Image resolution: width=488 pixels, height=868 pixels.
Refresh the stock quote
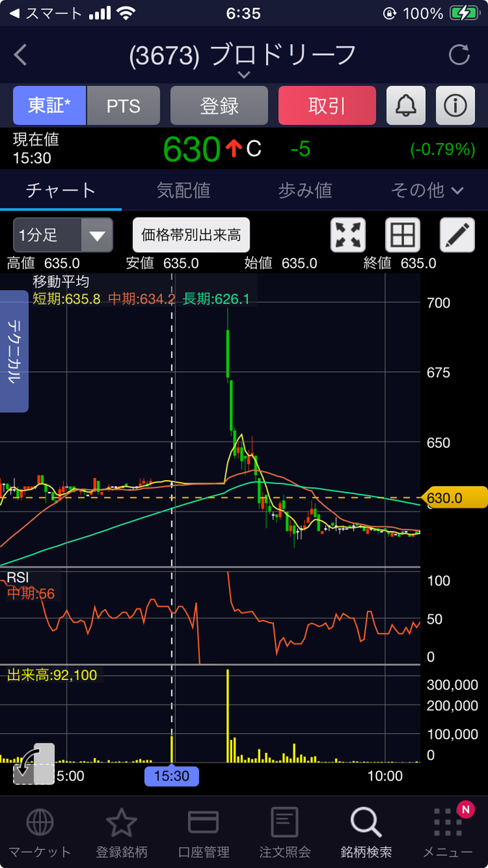459,55
